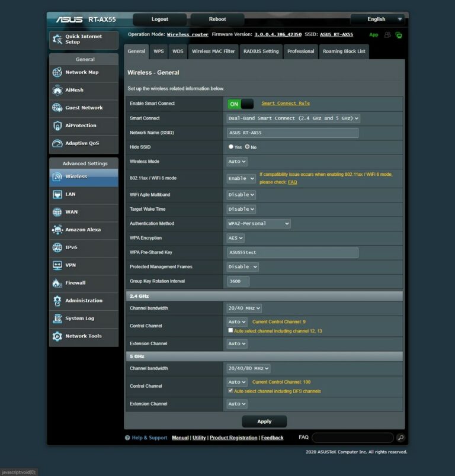
Task: Switch to the Roaming Block List tab
Action: point(344,52)
